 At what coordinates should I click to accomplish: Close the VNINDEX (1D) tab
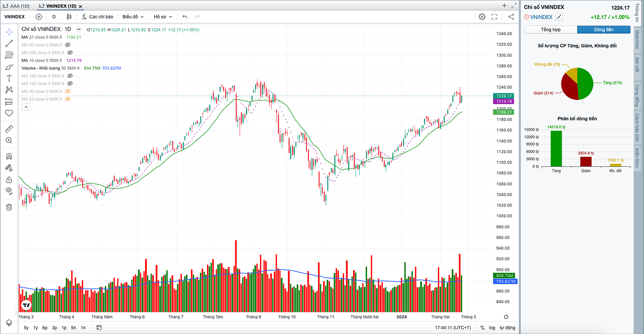(80, 6)
